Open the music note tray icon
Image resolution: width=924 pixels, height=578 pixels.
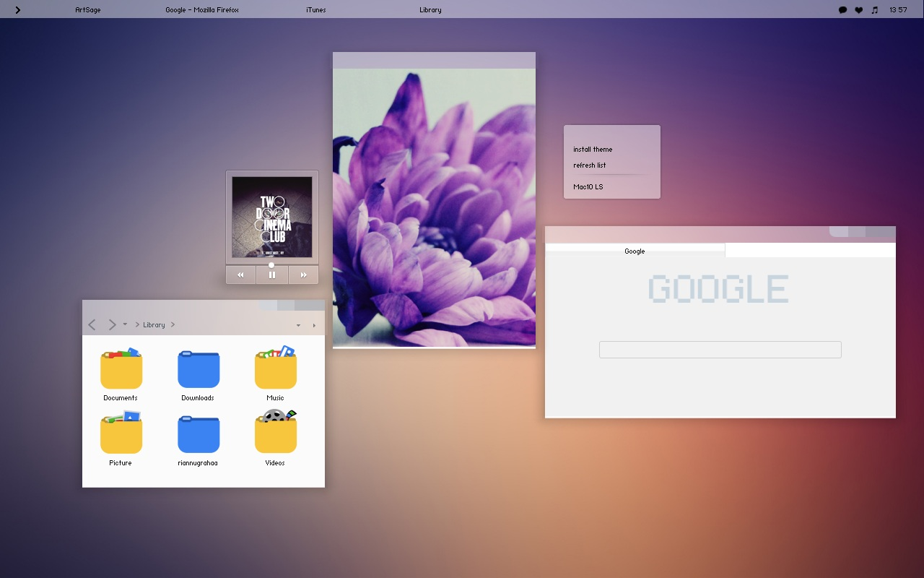click(875, 10)
